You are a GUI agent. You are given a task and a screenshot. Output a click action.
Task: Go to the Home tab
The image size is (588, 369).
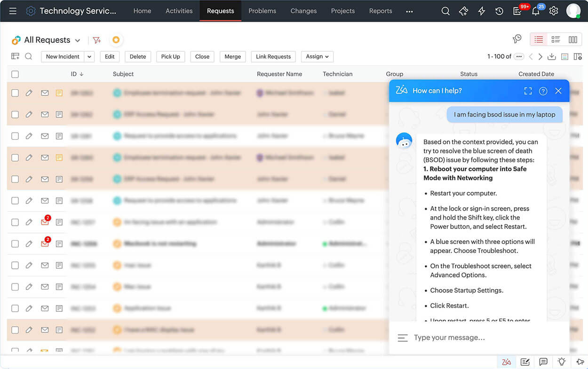143,11
